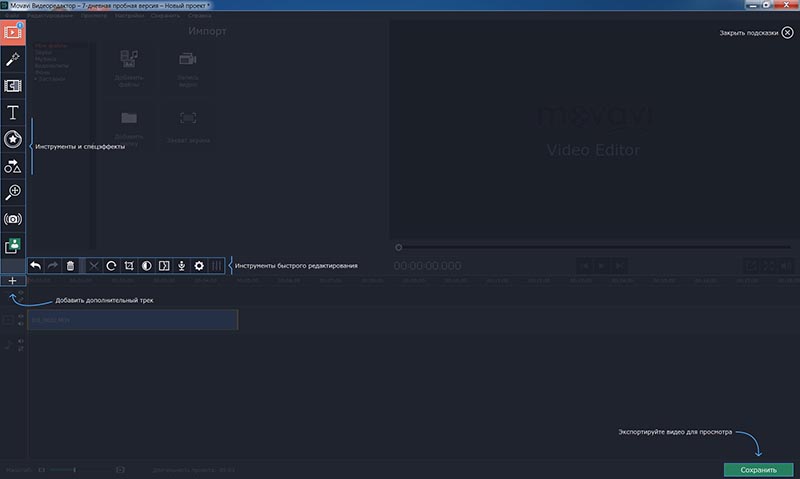Add an additional track with plus button
Image resolution: width=800 pixels, height=479 pixels.
(13, 281)
